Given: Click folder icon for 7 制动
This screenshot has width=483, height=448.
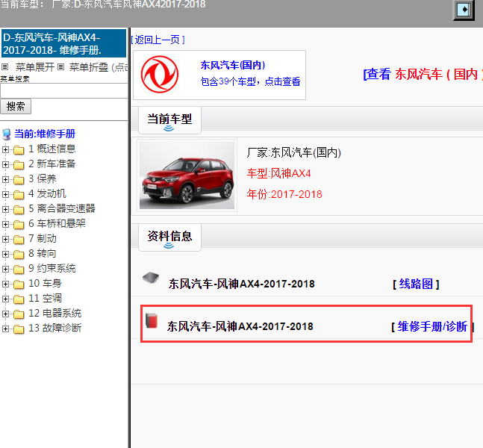Looking at the screenshot, I should coord(19,240).
